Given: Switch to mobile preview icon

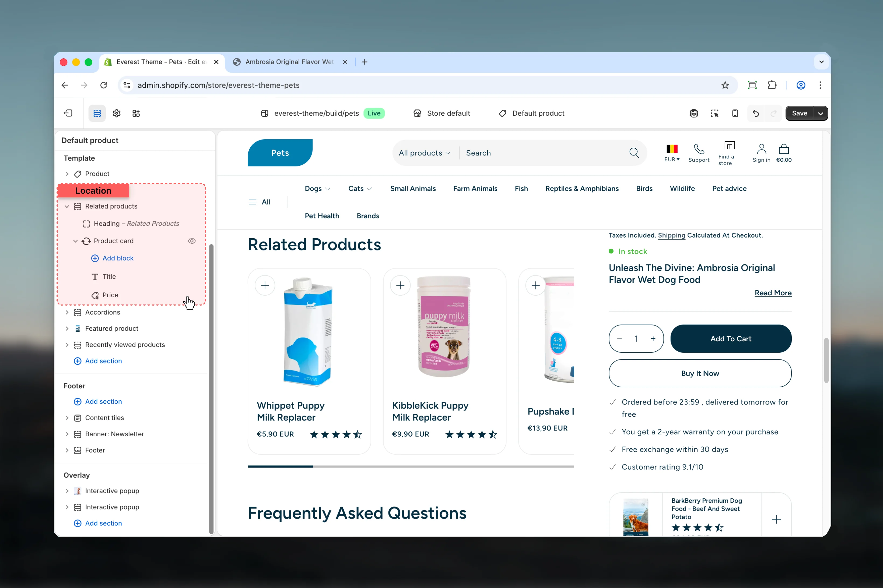Looking at the screenshot, I should (x=735, y=113).
